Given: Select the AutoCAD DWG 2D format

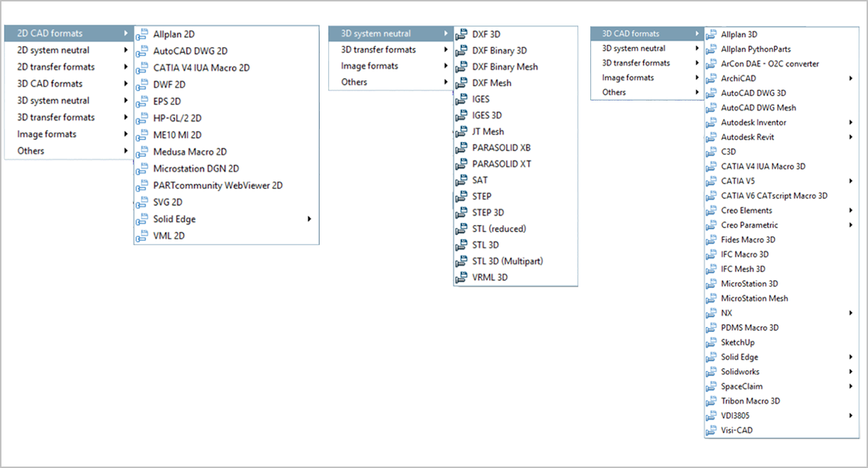Looking at the screenshot, I should [x=190, y=51].
